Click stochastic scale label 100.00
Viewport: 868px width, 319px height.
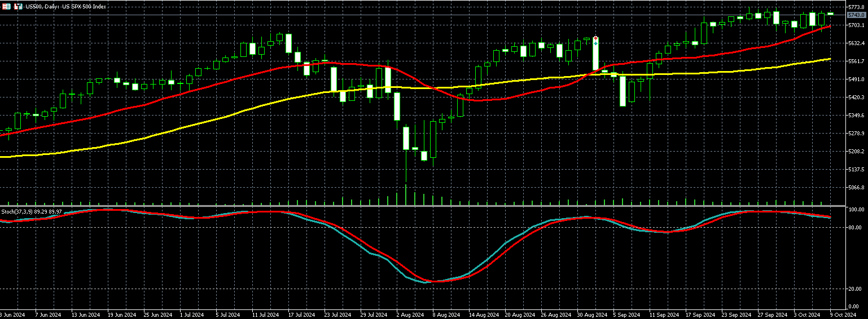(x=857, y=210)
